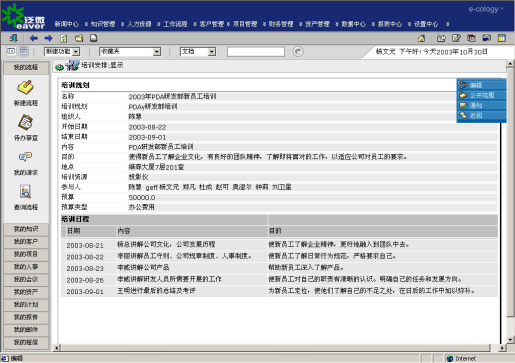The width and height of the screenshot is (515, 363).
Task: Open 查询流程 search document icon
Action: pos(25,192)
